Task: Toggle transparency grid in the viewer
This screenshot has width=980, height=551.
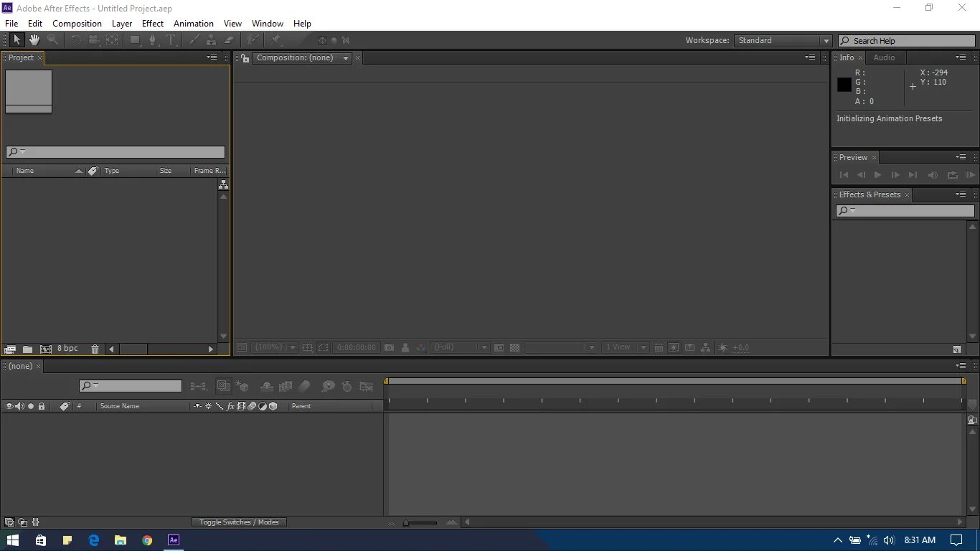Action: point(514,347)
